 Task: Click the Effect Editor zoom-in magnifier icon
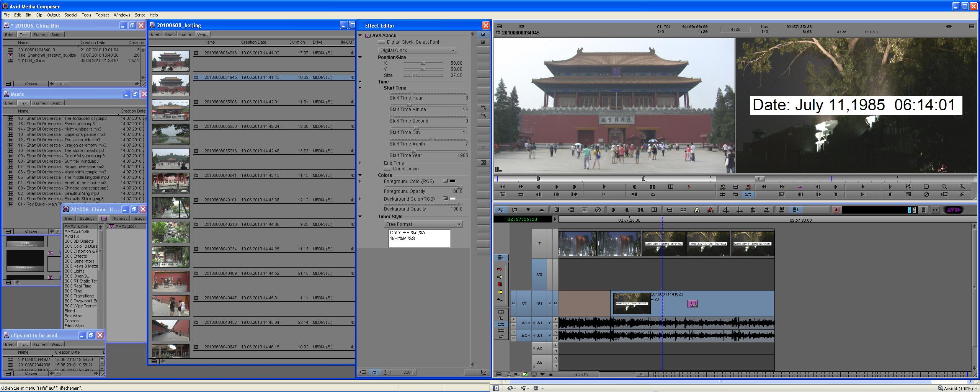pos(483,115)
